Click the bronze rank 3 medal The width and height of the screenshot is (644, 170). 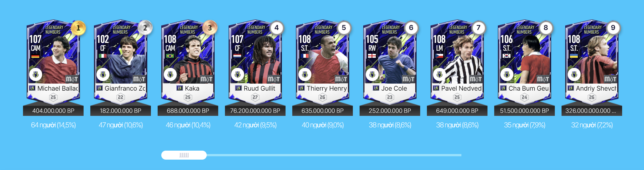pyautogui.click(x=210, y=28)
